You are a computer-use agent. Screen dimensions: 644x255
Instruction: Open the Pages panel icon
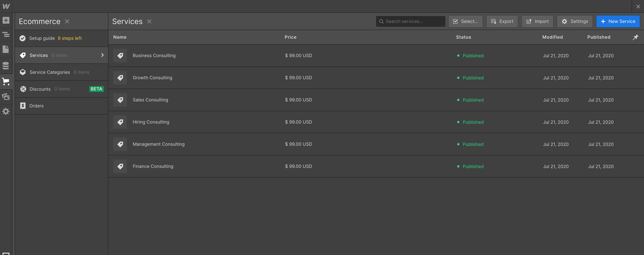[x=6, y=49]
